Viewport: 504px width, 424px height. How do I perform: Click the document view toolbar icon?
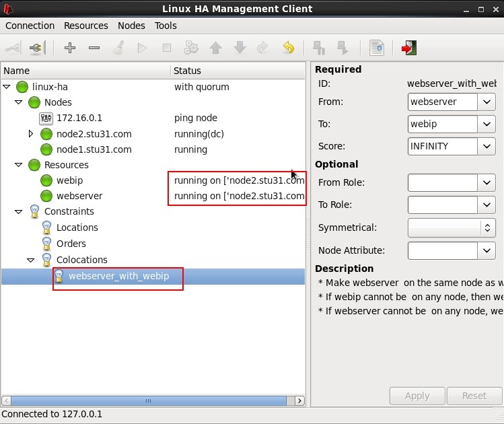[x=376, y=48]
